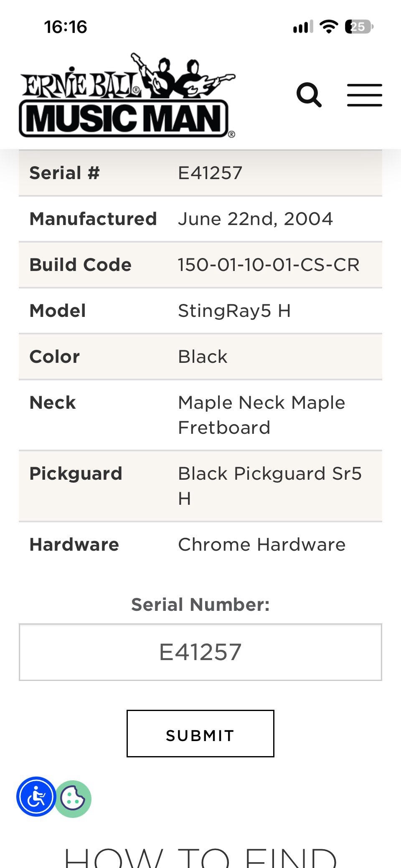Open the accessibility wheelchair widget

(36, 797)
